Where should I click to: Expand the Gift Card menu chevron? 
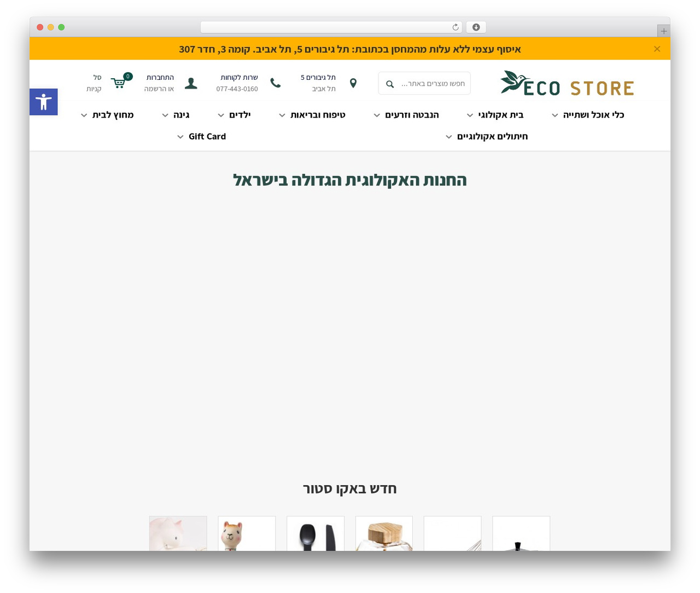(180, 137)
